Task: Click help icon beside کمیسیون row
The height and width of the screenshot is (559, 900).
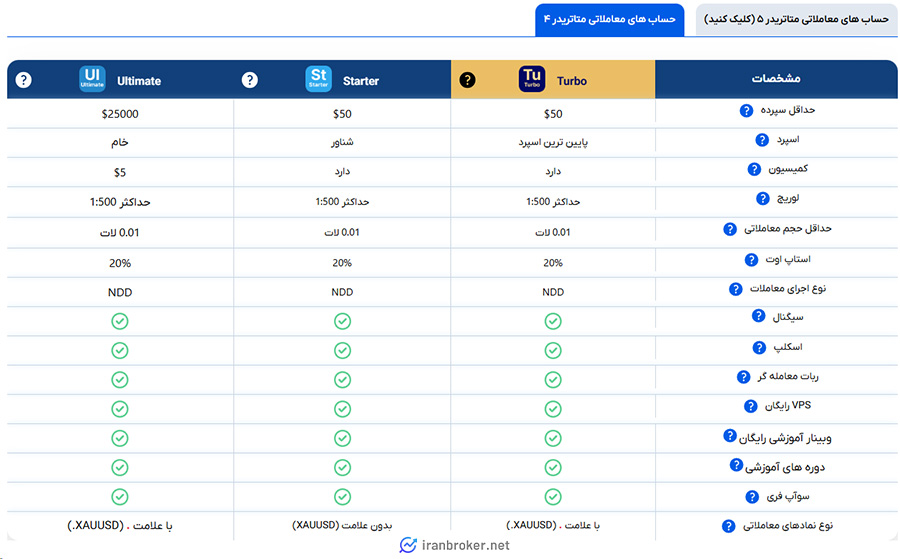Action: pyautogui.click(x=755, y=170)
